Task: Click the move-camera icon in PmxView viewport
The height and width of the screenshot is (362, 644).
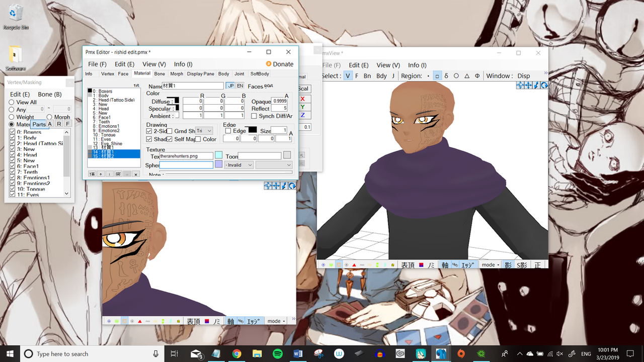Action: (520, 85)
